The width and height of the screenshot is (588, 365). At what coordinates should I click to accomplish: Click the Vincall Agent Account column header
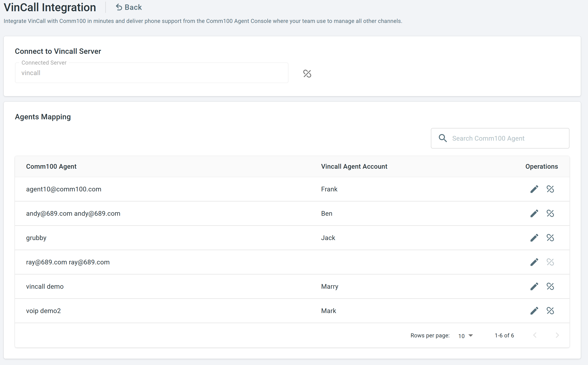coord(354,167)
